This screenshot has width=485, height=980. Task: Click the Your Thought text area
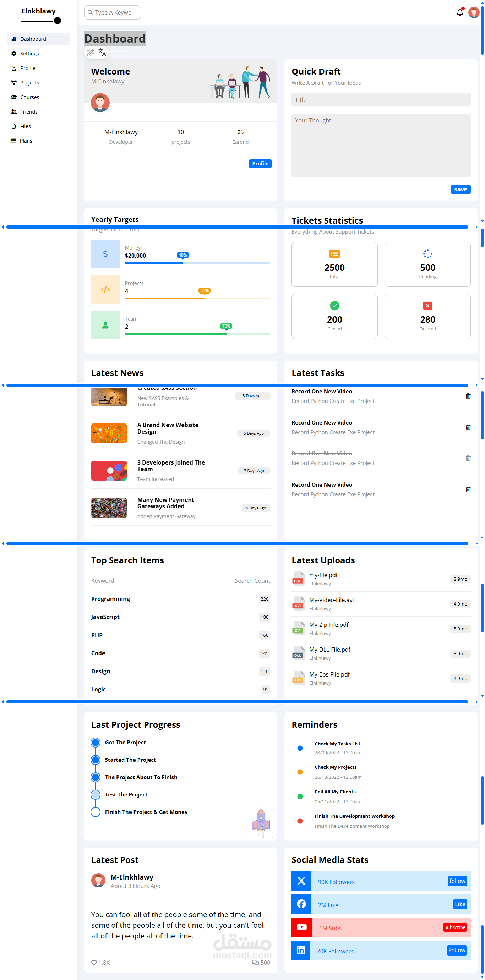pyautogui.click(x=381, y=145)
